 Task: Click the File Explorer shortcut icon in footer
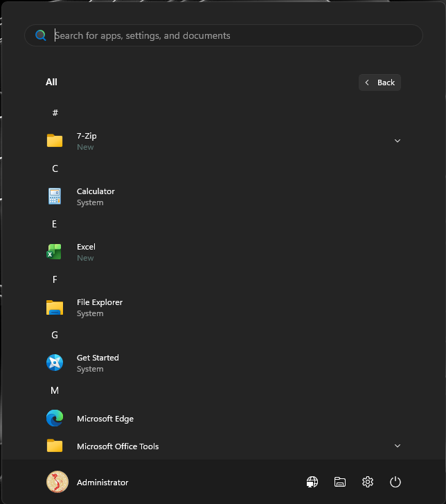click(340, 482)
